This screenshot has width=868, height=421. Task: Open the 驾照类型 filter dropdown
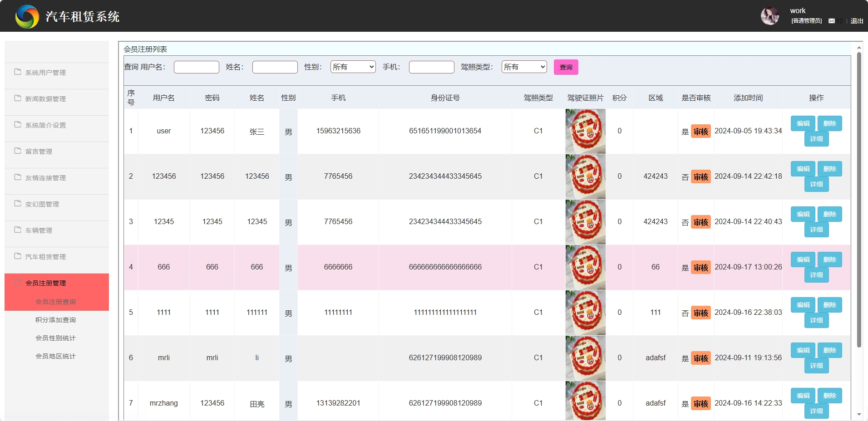point(523,67)
